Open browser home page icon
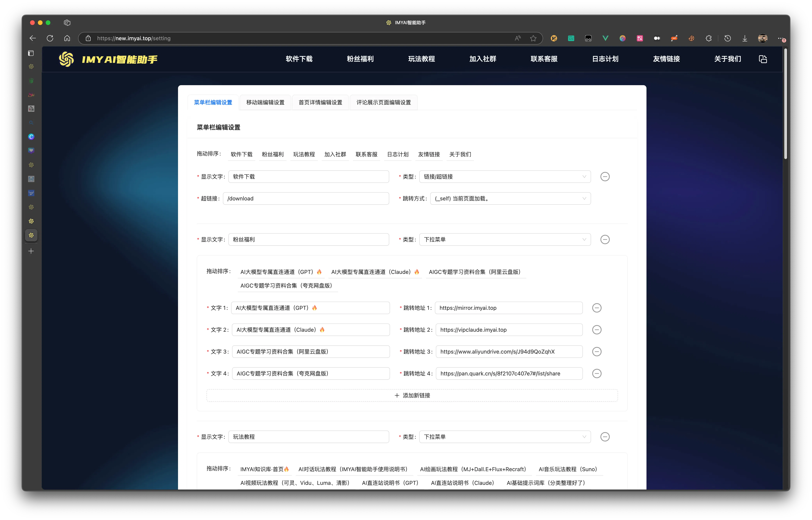The width and height of the screenshot is (812, 520). coord(67,38)
